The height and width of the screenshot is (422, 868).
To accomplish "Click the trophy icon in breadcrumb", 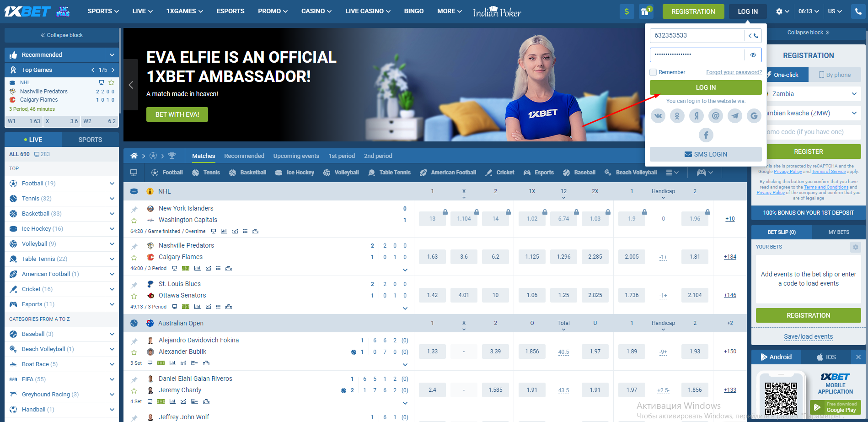I will (172, 156).
